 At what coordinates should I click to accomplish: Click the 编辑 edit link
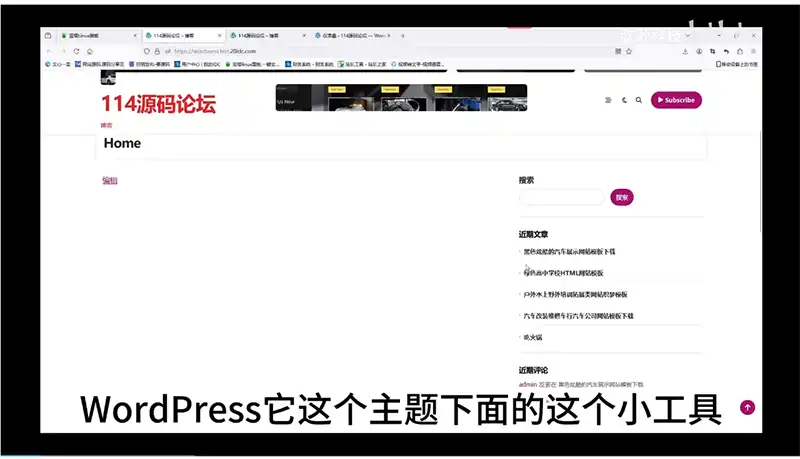(x=109, y=181)
